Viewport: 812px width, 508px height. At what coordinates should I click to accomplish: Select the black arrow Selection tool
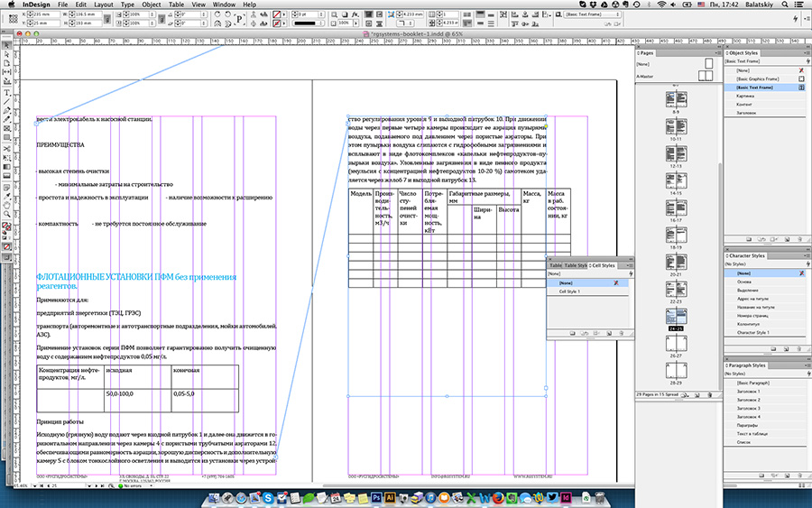click(6, 45)
